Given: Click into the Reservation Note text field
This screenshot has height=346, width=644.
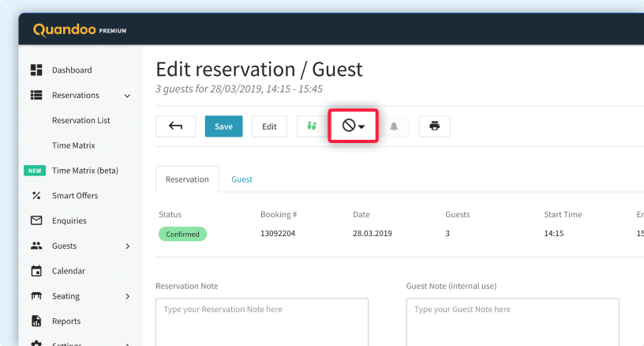Looking at the screenshot, I should (262, 322).
